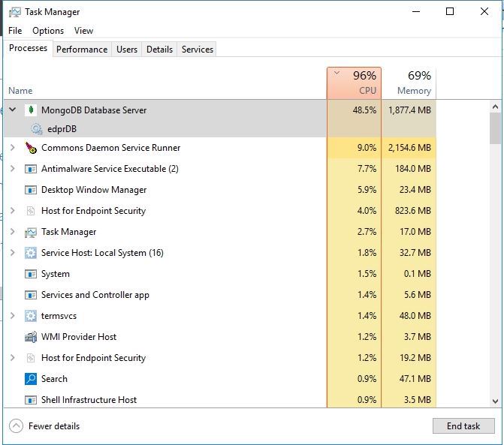Sort by the CPU column header
504x445 pixels.
point(354,83)
